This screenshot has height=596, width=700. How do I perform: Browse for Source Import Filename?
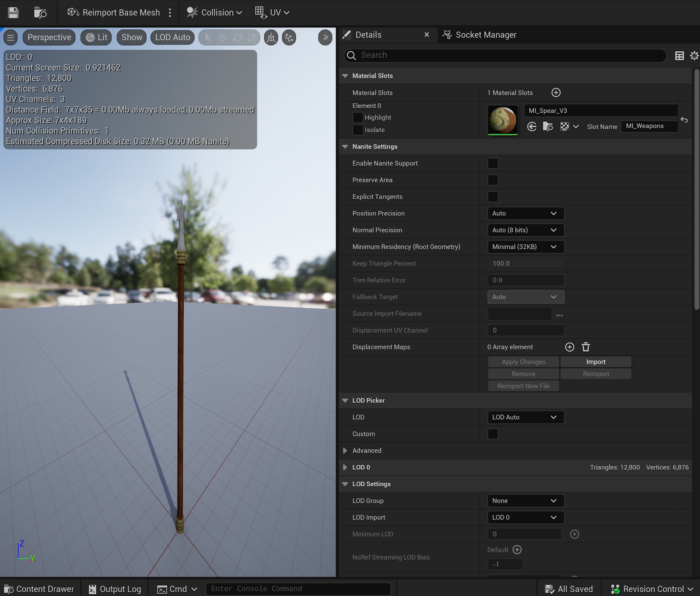(560, 315)
